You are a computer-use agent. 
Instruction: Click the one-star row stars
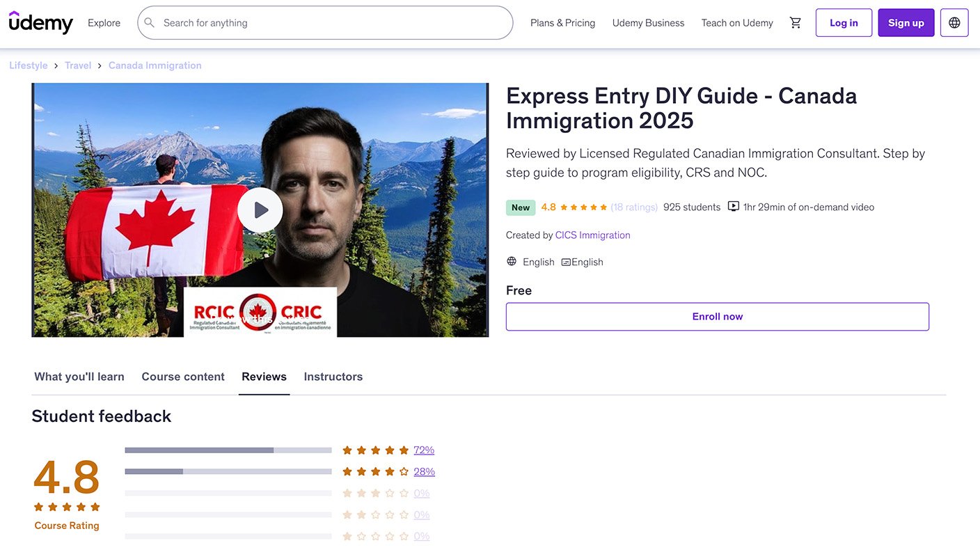(x=376, y=537)
